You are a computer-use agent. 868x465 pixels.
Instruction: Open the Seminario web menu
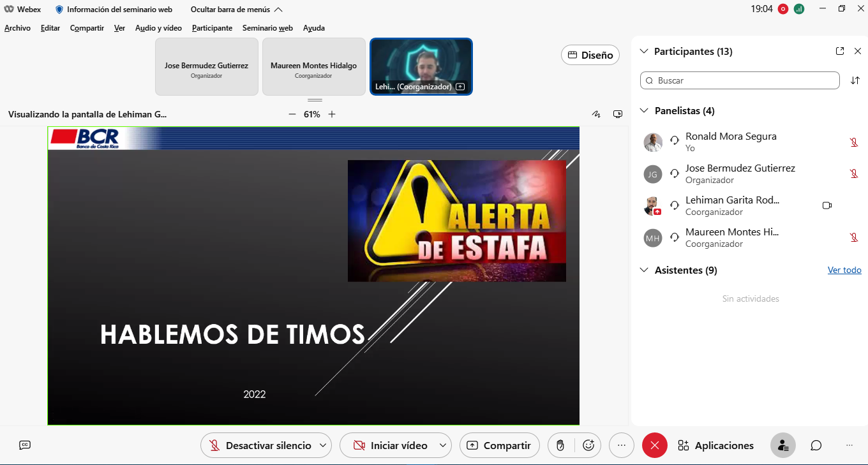(267, 28)
